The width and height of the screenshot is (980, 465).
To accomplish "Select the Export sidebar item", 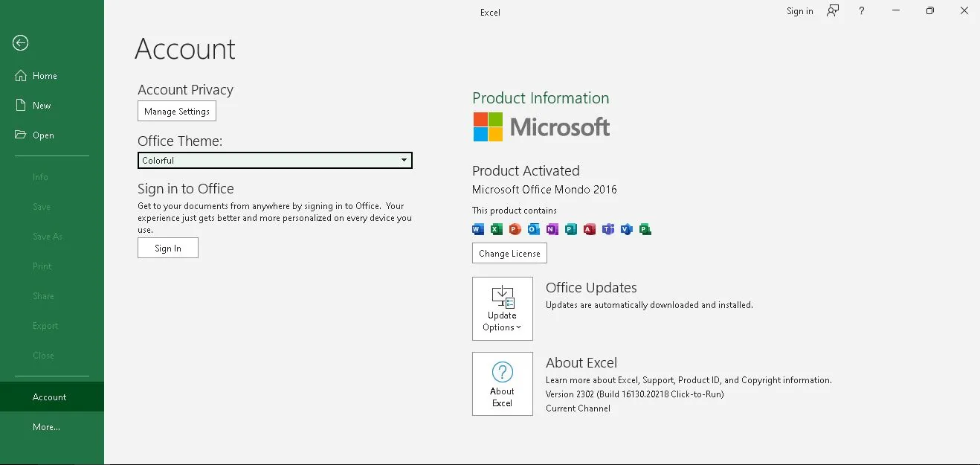I will click(52, 326).
